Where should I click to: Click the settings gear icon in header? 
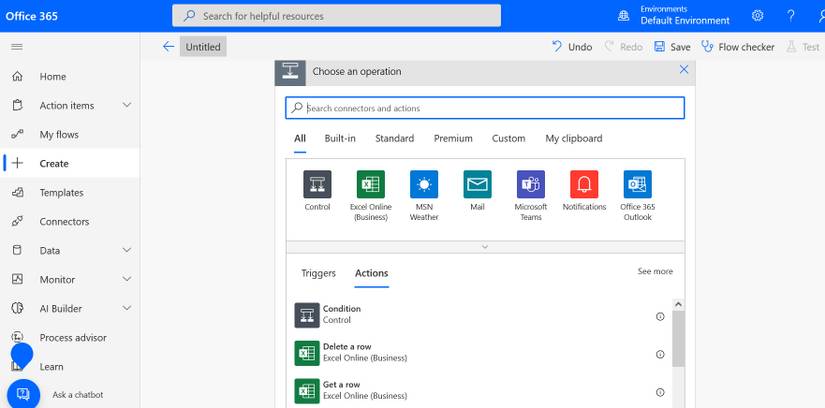(x=758, y=16)
